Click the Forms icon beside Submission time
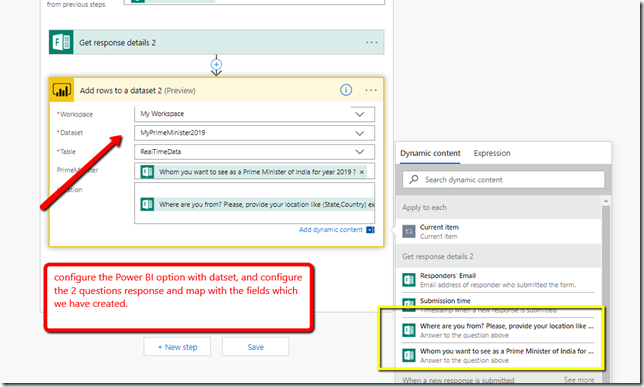Screen dimensions: 644x387 point(409,305)
